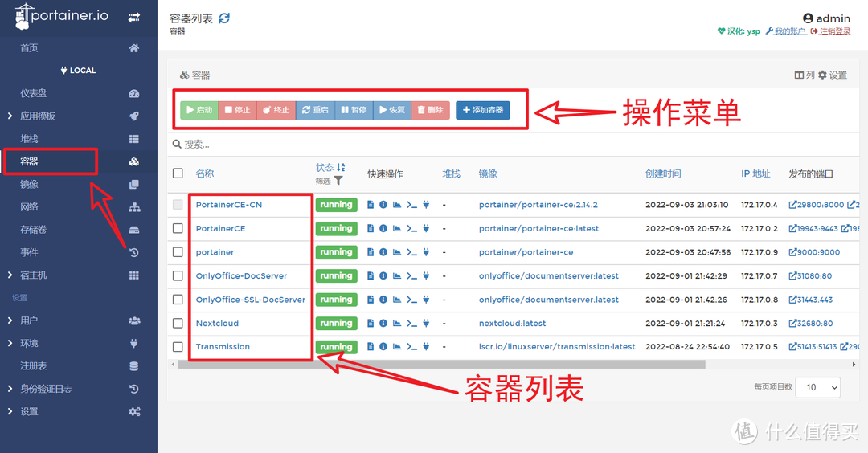Open 首页 in the sidebar

pyautogui.click(x=30, y=48)
